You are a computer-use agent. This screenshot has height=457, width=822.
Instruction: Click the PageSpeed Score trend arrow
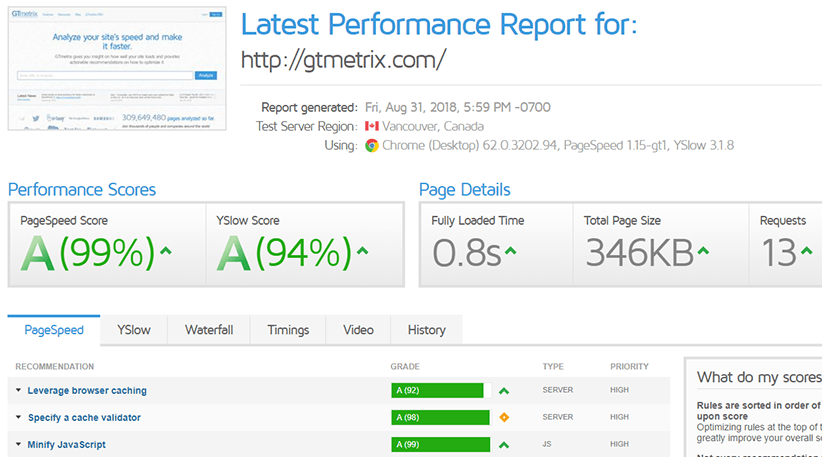tap(166, 251)
